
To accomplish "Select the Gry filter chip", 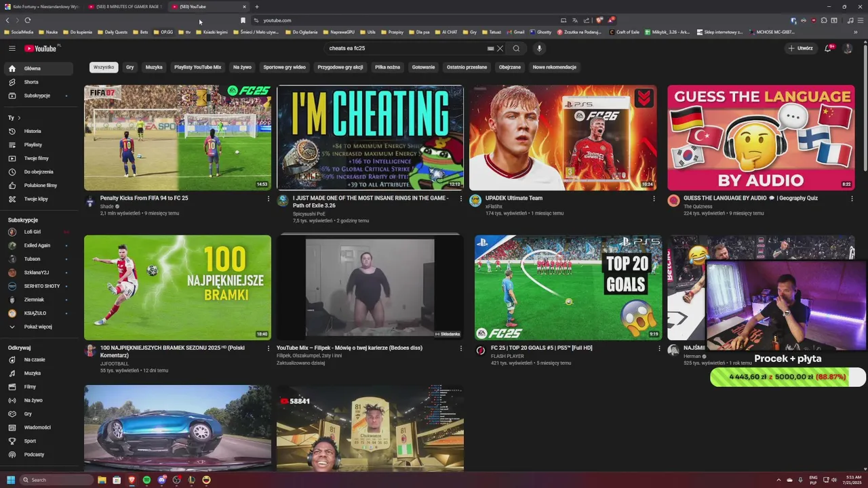I will tap(130, 67).
